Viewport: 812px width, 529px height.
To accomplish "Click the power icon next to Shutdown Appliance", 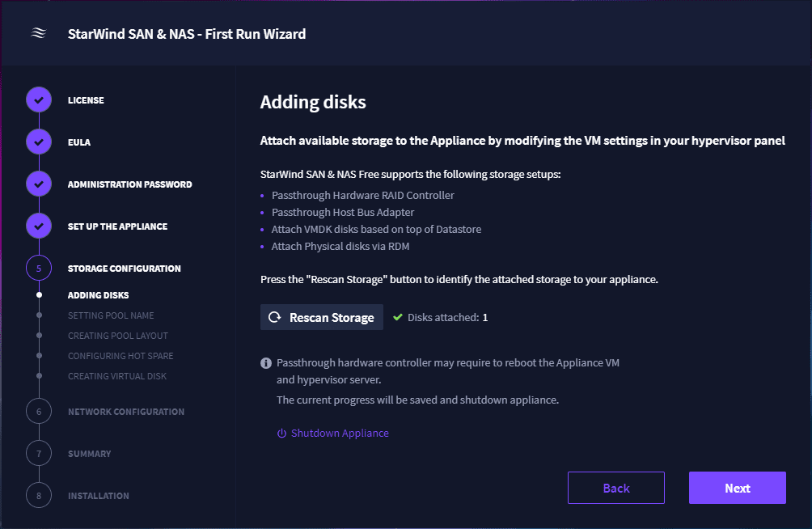I will pos(281,433).
